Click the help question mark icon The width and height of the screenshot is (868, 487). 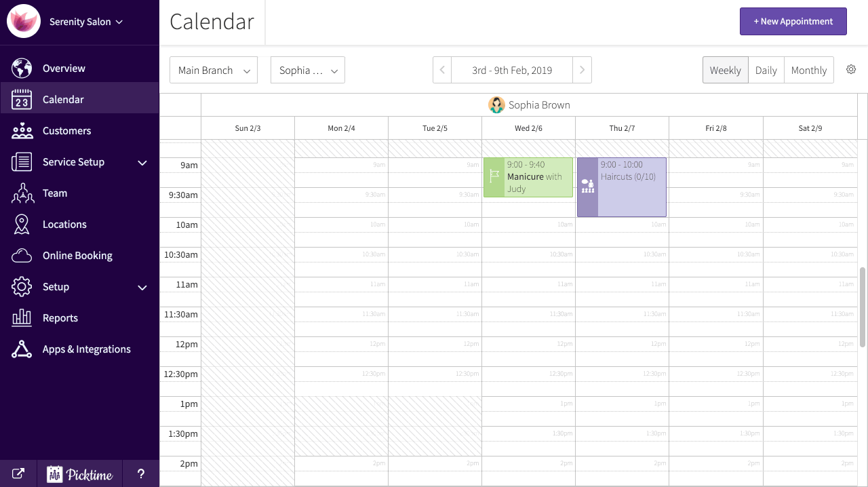(x=140, y=473)
